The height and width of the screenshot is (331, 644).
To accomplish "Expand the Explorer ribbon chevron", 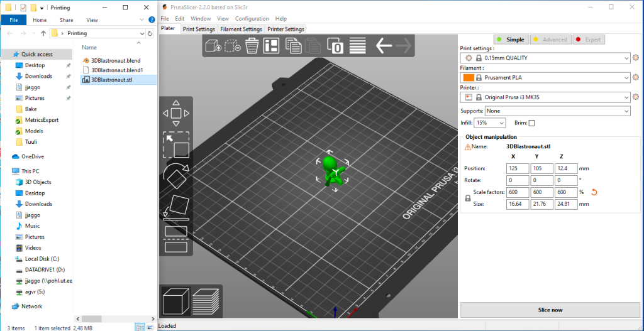I will 142,19.
